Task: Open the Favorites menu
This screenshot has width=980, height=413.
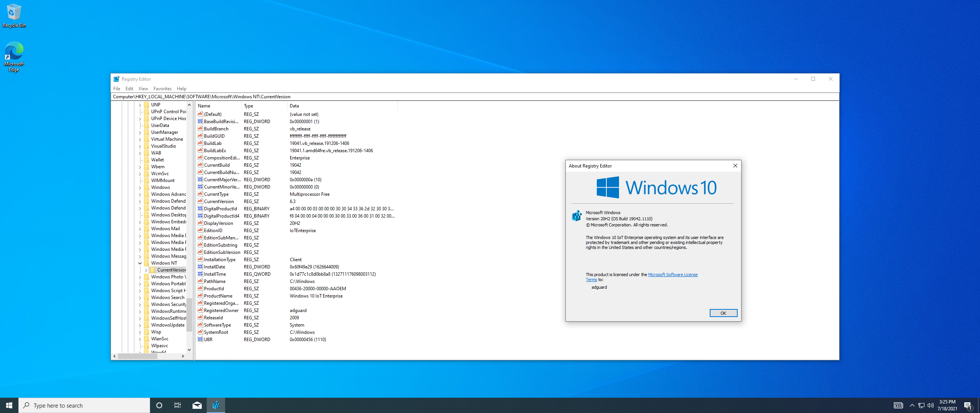Action: point(162,89)
